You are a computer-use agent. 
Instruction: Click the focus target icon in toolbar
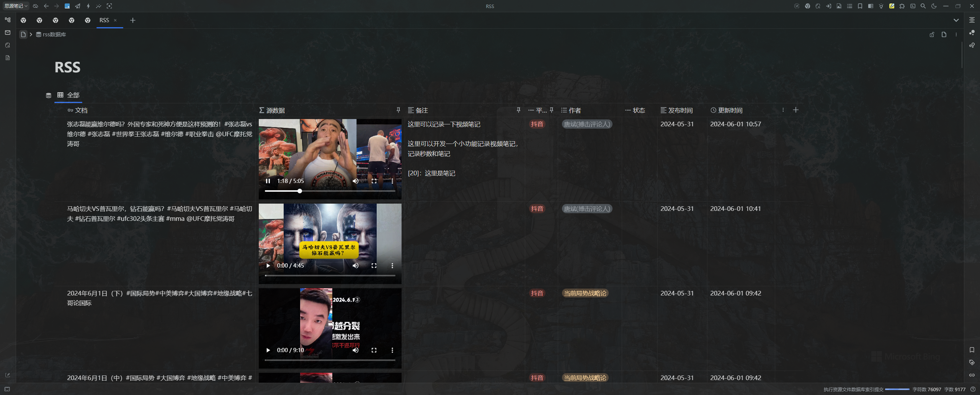pos(109,6)
